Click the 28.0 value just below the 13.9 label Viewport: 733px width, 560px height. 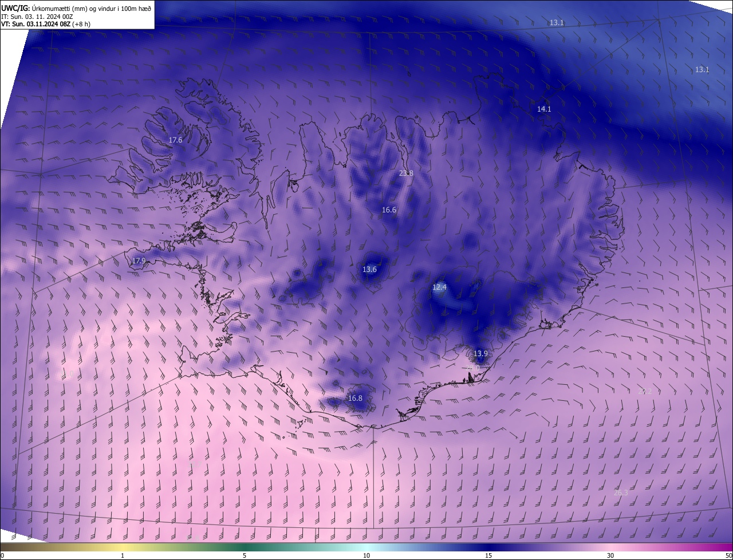[473, 367]
